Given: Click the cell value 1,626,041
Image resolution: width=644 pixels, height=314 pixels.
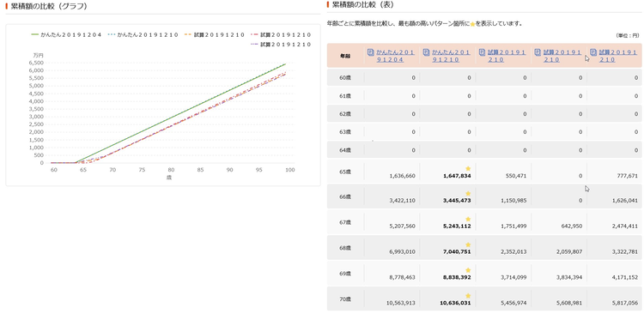Looking at the screenshot, I should tap(625, 201).
